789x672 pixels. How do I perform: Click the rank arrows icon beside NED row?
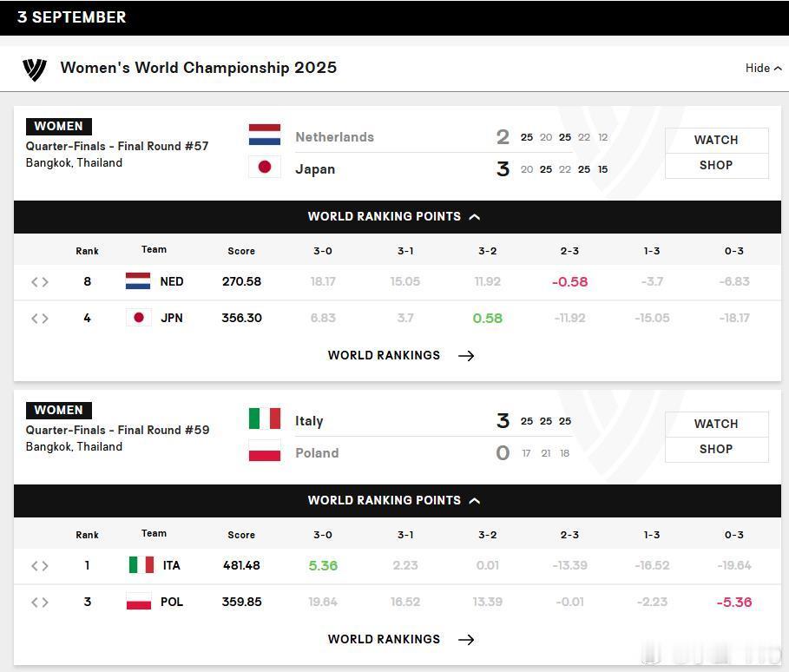(x=40, y=282)
